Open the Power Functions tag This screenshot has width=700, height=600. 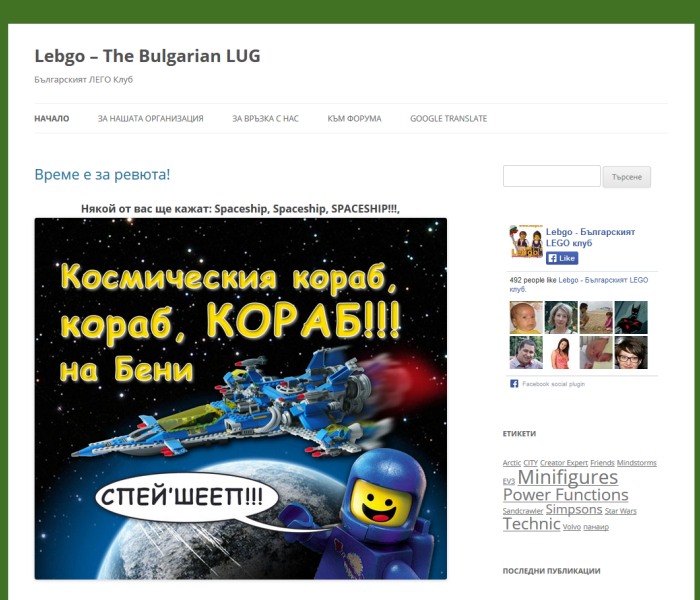(x=566, y=495)
